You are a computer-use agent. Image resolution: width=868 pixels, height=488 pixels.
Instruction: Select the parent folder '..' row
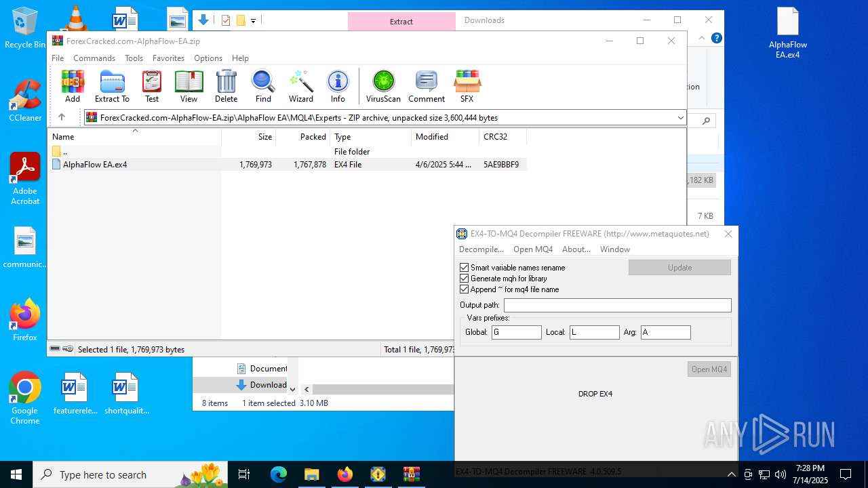tap(288, 152)
